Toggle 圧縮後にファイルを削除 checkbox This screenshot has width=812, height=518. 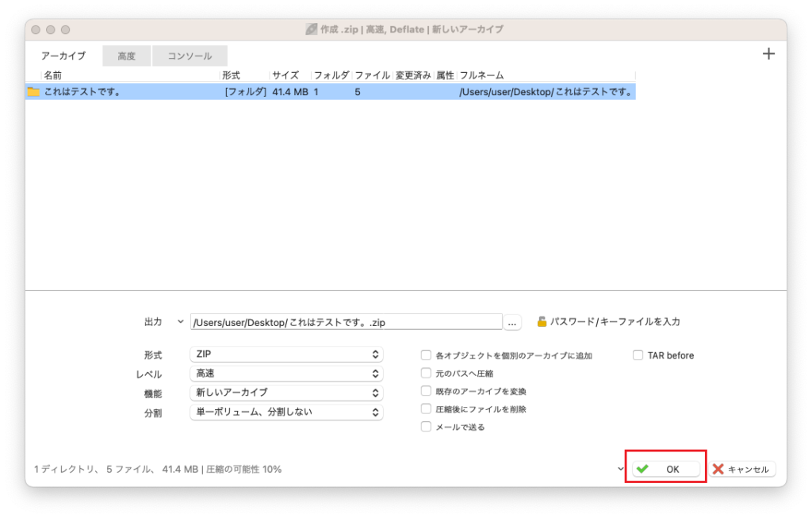(426, 409)
